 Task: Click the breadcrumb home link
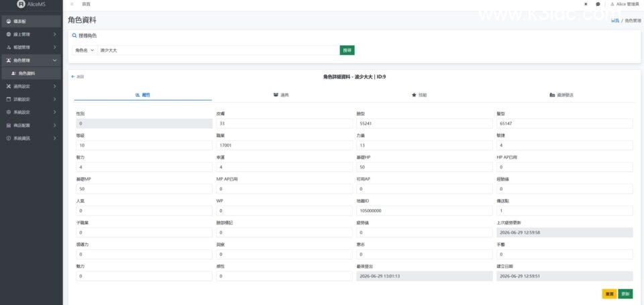(x=615, y=20)
